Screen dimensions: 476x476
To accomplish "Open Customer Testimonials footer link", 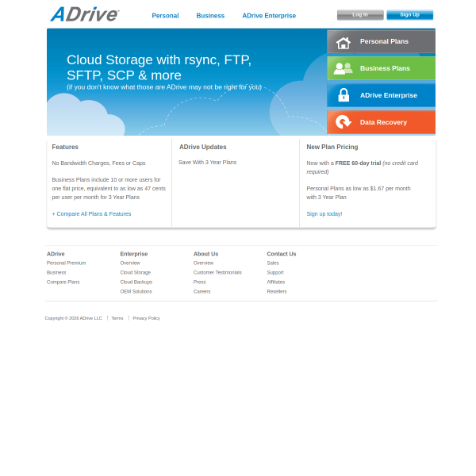I will pyautogui.click(x=217, y=273).
